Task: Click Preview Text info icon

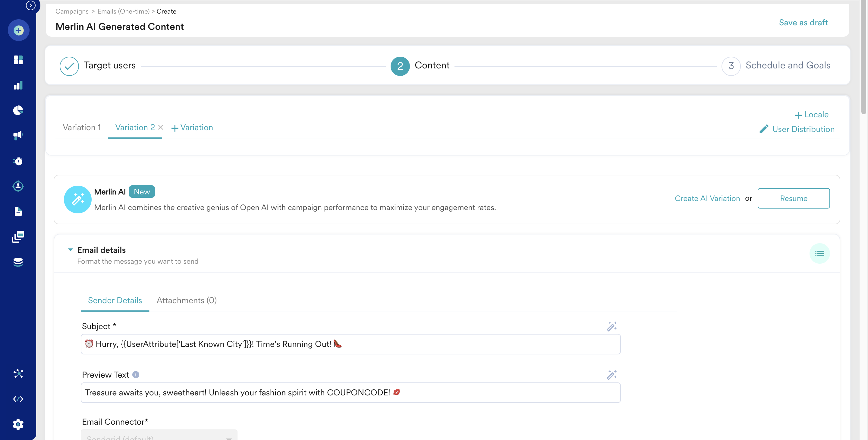Action: pyautogui.click(x=136, y=375)
